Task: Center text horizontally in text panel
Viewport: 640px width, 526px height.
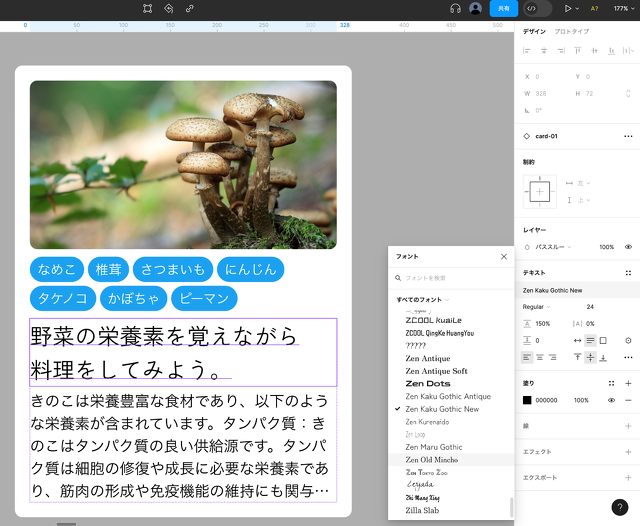Action: click(540, 357)
